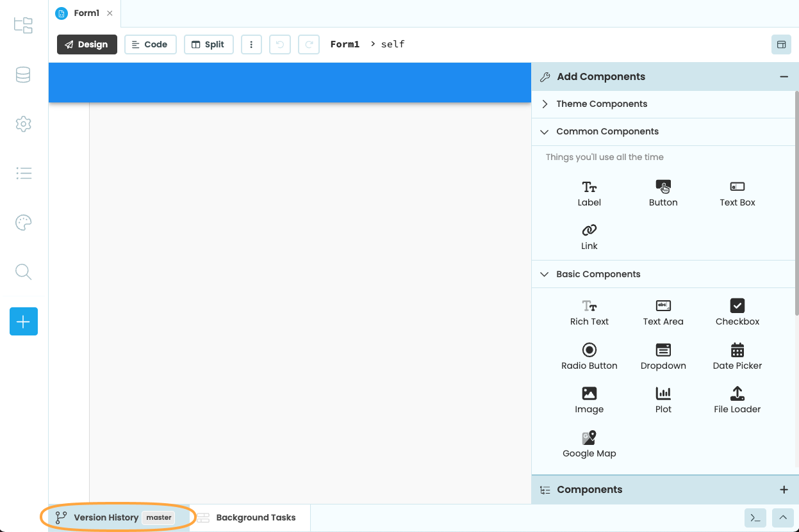Add a Button component to the form

663,192
